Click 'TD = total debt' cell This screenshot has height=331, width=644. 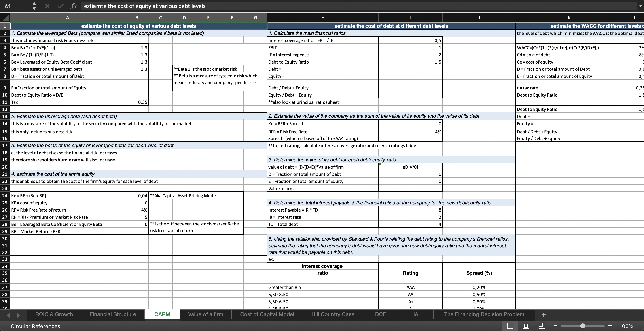point(323,224)
